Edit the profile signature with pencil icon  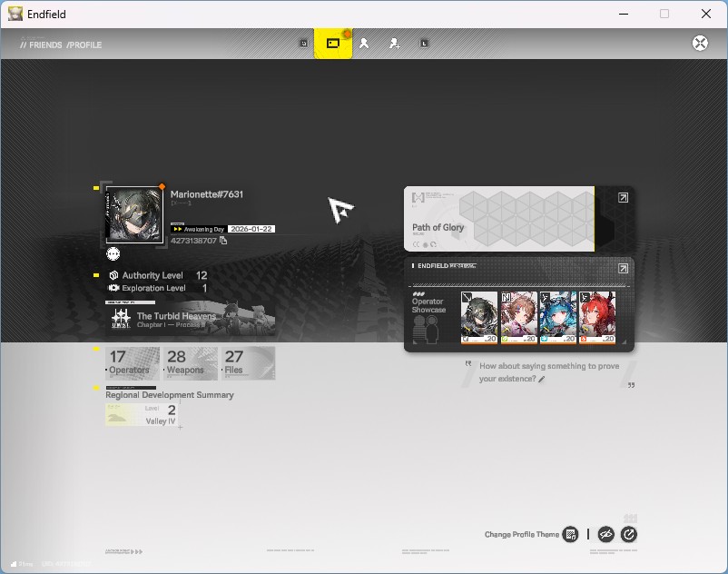(x=541, y=379)
